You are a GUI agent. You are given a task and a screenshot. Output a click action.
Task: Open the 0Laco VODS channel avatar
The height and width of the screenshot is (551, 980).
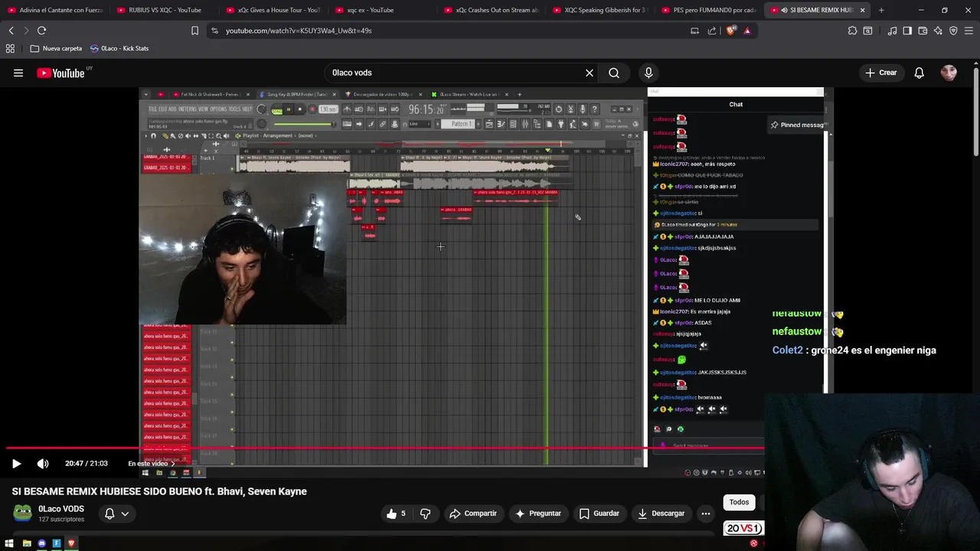point(23,513)
